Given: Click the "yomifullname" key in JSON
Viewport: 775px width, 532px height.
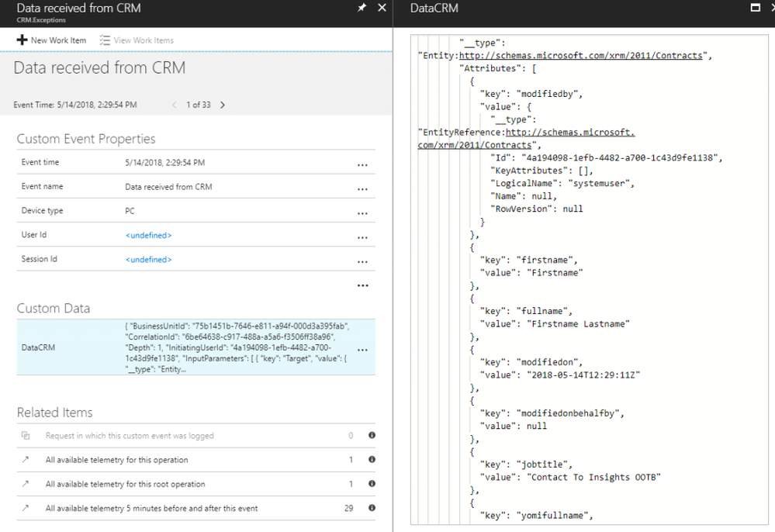Looking at the screenshot, I should point(552,516).
